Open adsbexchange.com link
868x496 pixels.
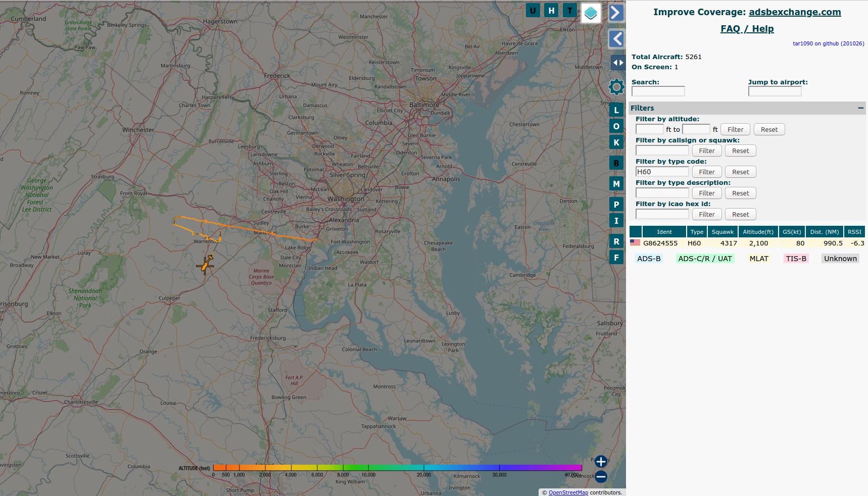pos(795,12)
